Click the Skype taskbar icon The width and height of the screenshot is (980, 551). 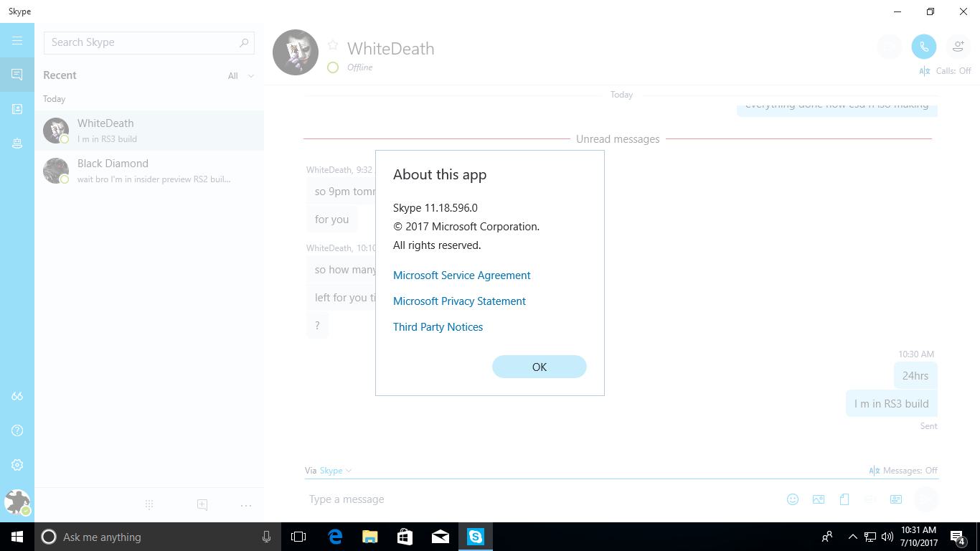[476, 537]
